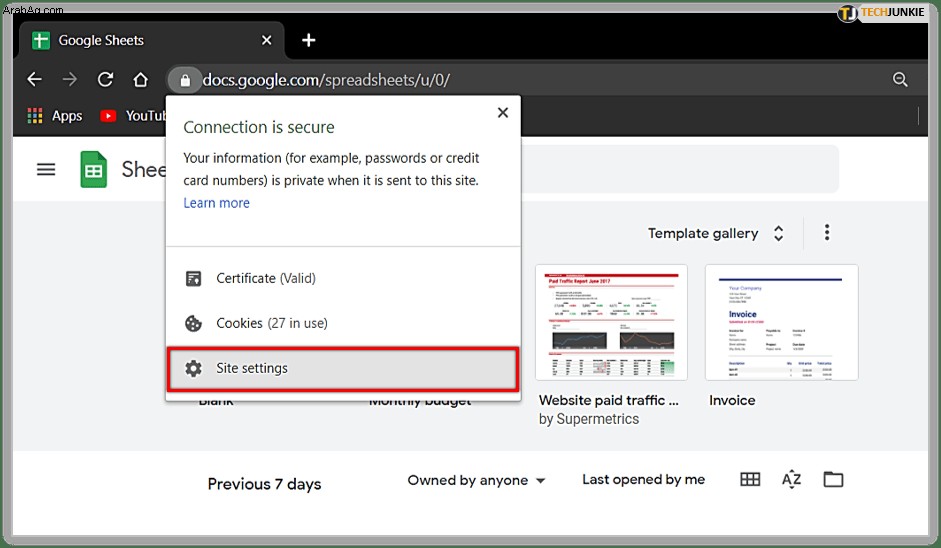Click the Previous 7 days label

[264, 484]
